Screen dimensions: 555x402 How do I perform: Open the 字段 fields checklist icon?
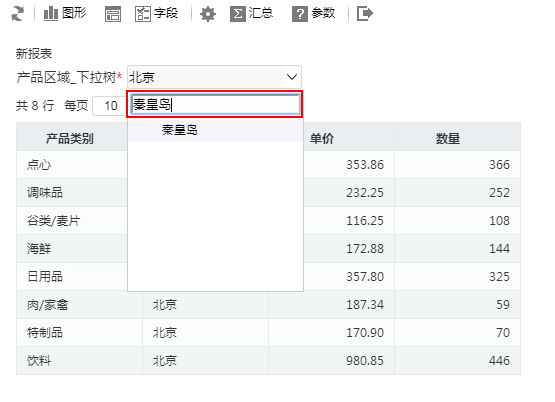point(143,14)
